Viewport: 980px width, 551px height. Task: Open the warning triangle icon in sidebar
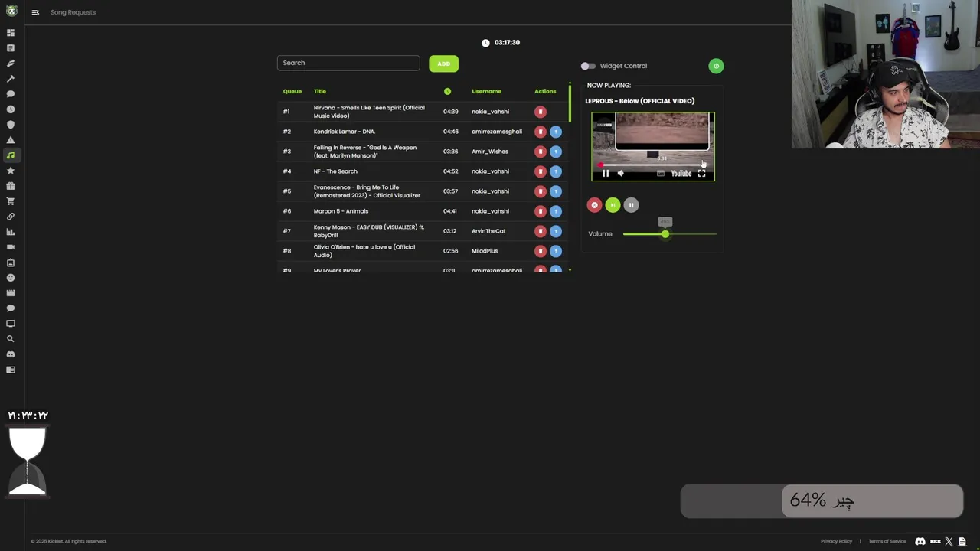(11, 140)
